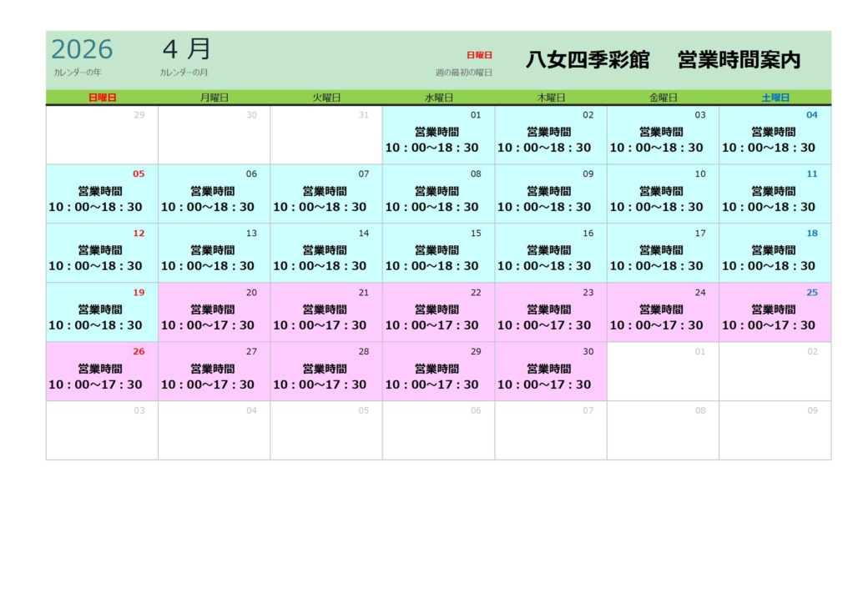The width and height of the screenshot is (868, 613).
Task: Select the 4月 calendar month field
Action: [186, 48]
